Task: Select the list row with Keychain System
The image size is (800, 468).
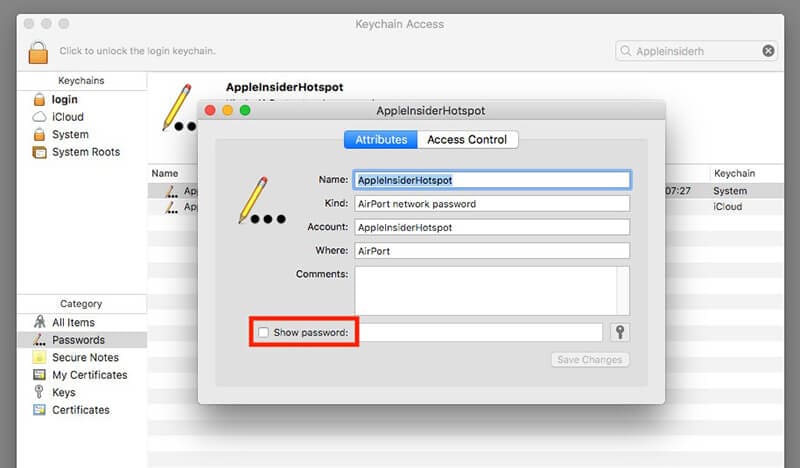Action: (x=730, y=191)
